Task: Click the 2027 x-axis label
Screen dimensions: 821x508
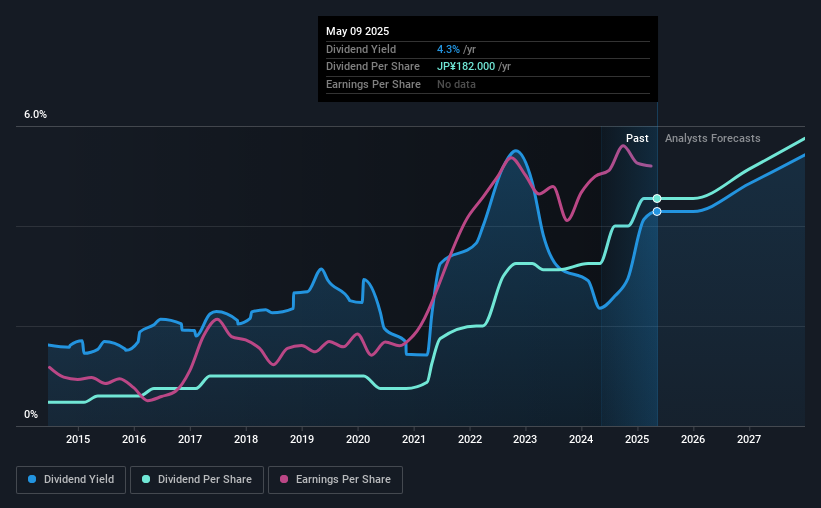Action: pos(749,439)
